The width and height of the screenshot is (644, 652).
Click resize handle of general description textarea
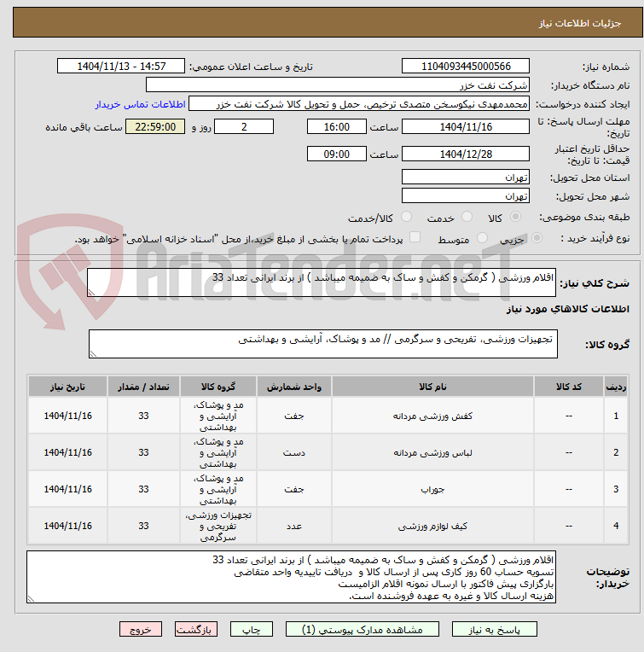(x=91, y=293)
